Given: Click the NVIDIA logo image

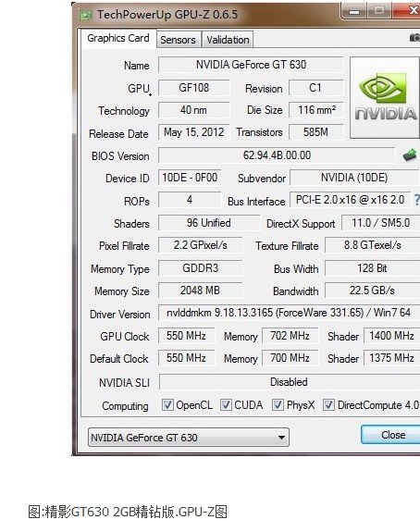Looking at the screenshot, I should click(385, 98).
